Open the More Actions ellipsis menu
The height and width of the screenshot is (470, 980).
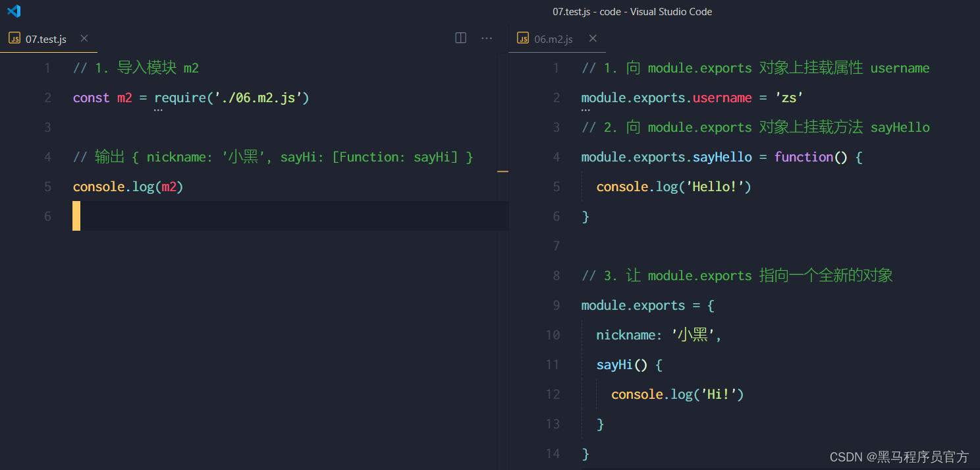[487, 38]
